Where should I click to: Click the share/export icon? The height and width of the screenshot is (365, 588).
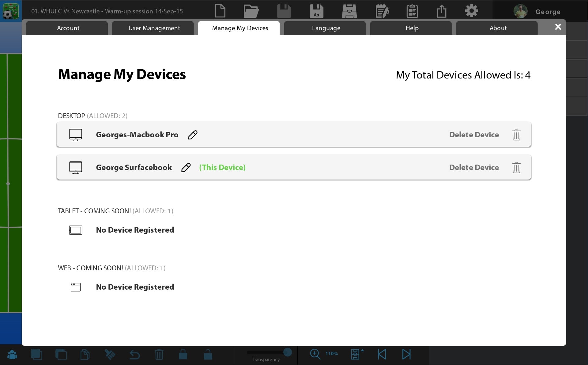(x=441, y=11)
